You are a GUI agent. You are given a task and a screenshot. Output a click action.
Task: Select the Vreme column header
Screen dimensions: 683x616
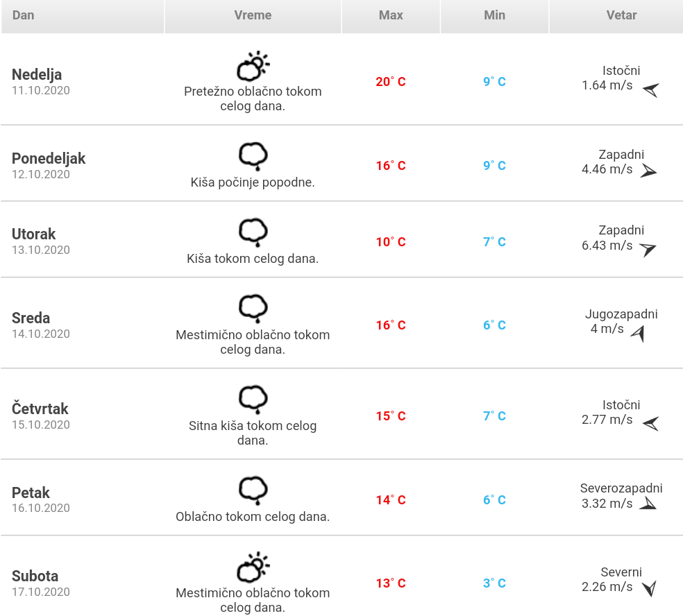[253, 17]
